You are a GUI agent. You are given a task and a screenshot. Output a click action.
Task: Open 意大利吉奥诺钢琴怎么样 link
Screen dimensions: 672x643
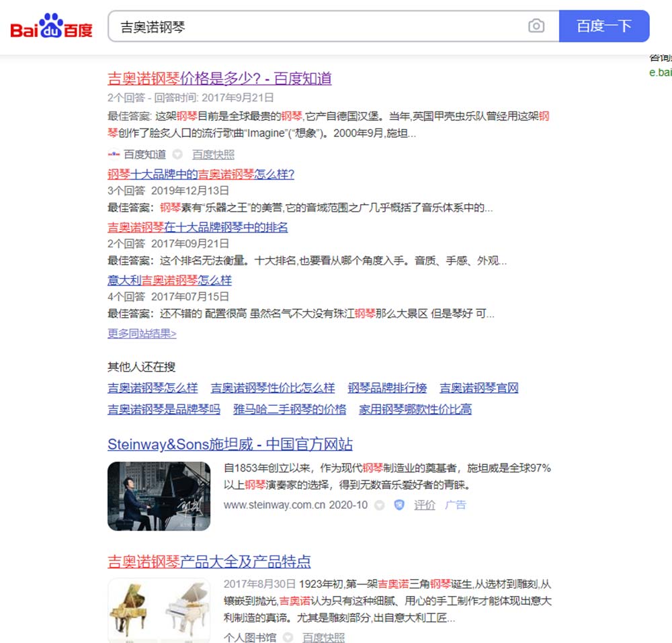point(169,280)
